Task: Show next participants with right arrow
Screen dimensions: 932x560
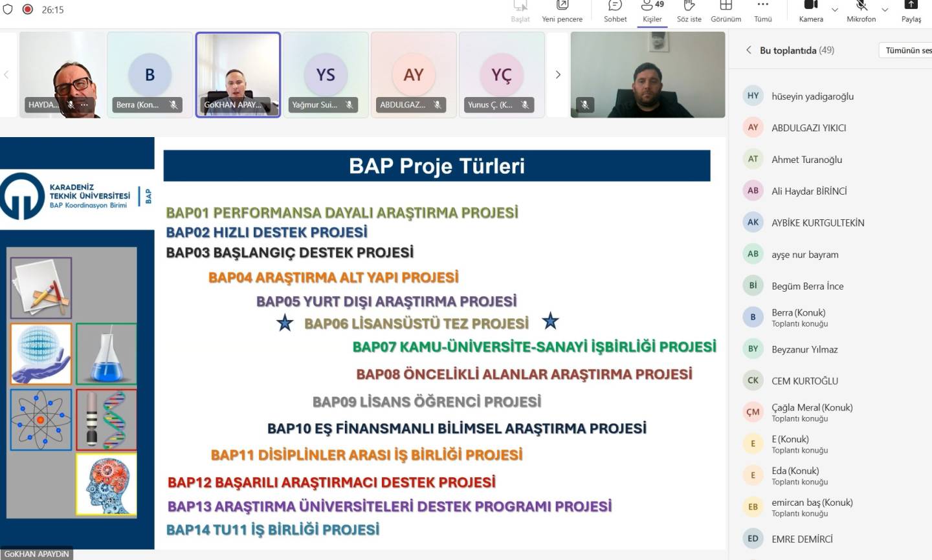Action: [558, 75]
